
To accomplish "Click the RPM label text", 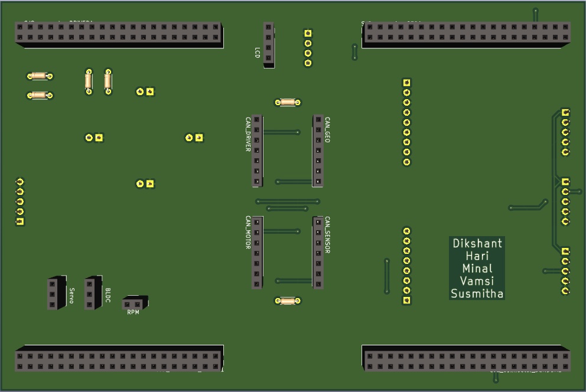I will pos(133,312).
